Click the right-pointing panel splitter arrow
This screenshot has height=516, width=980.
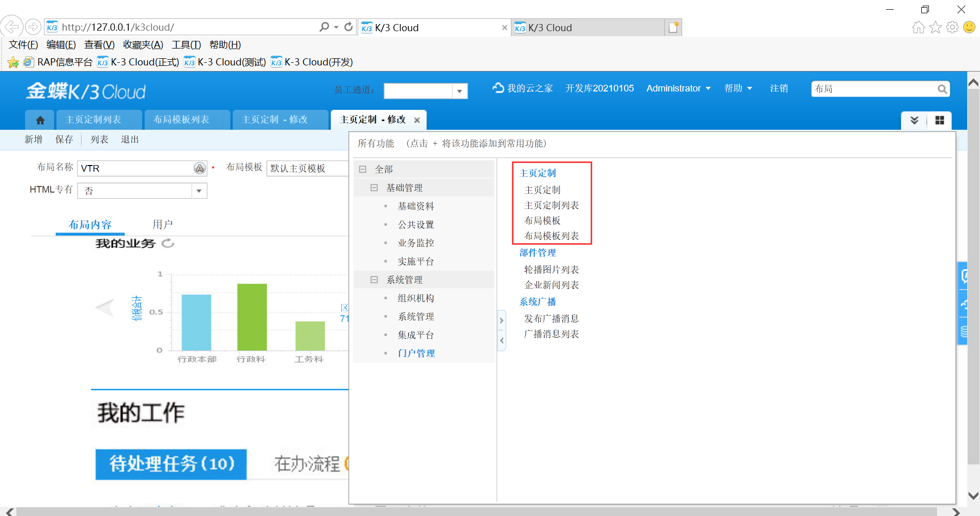502,320
